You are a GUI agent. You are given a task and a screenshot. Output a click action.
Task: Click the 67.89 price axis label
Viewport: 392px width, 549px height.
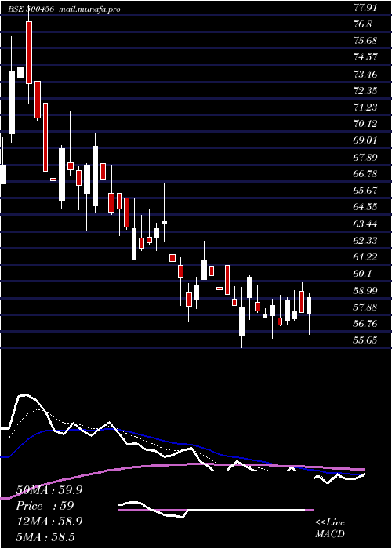[x=365, y=157]
